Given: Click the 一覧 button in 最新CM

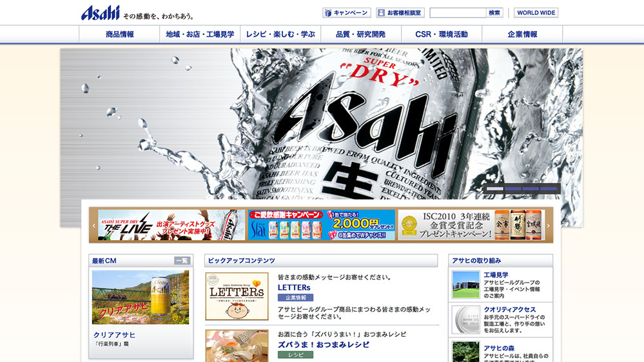Looking at the screenshot, I should (x=182, y=261).
